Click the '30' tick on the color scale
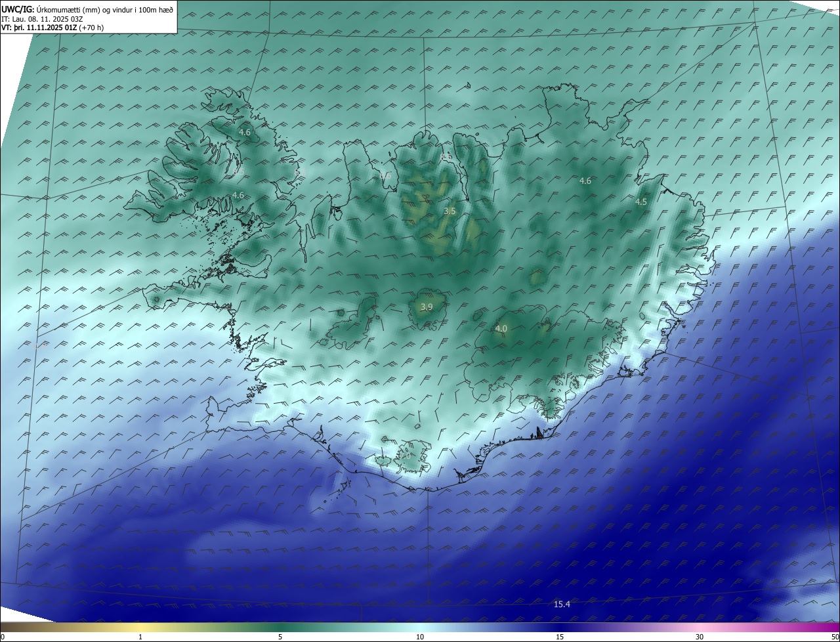Viewport: 840px width, 642px height. point(700,637)
